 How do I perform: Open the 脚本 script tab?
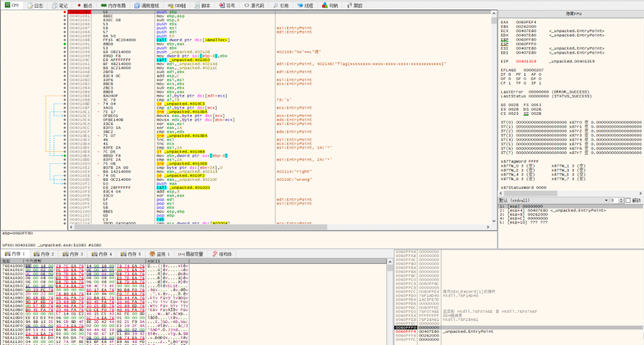point(202,5)
